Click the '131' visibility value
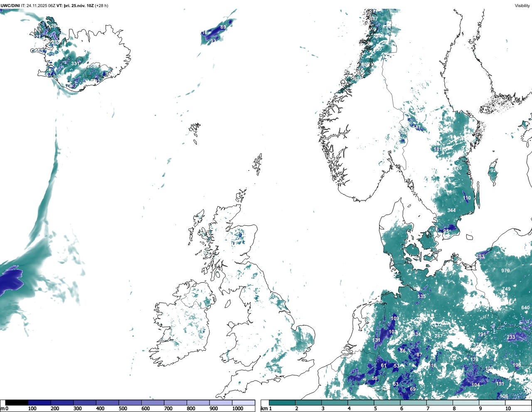This screenshot has width=532, height=412. (x=377, y=340)
